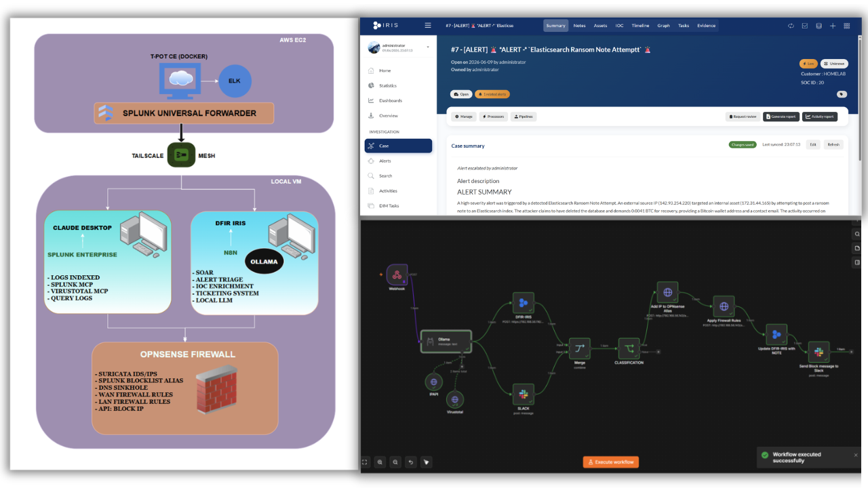Image resolution: width=868 pixels, height=488 pixels.
Task: Open DIM Tasks in the IRIS sidebar
Action: pos(398,205)
